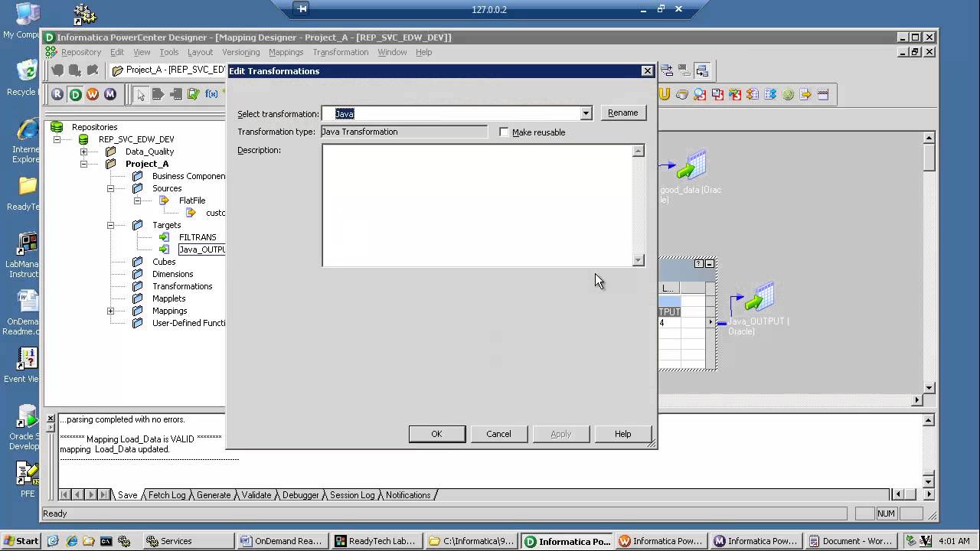Click the Help button in dialog
Image resolution: width=980 pixels, height=551 pixels.
point(622,434)
